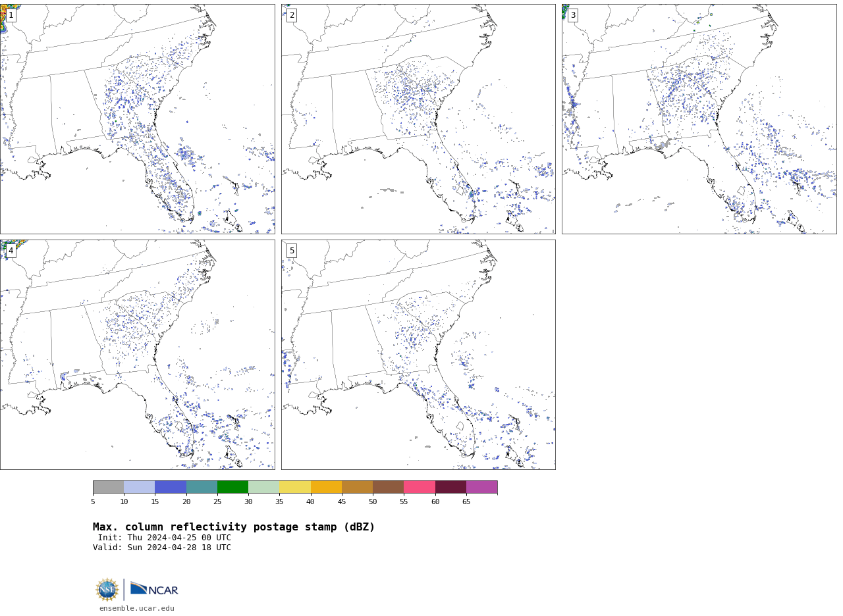843x616 pixels.
Task: Click the gray 5-10 dBZ color swatch
Action: click(x=108, y=487)
